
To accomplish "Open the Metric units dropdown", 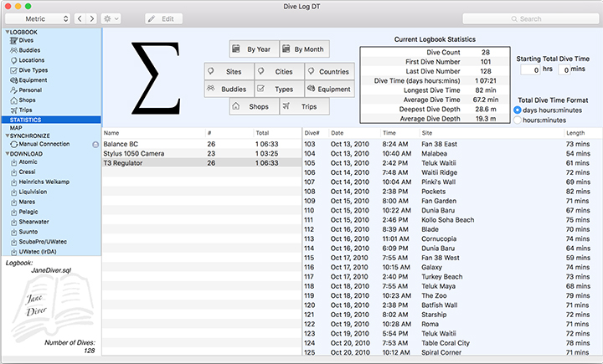I will 42,18.
